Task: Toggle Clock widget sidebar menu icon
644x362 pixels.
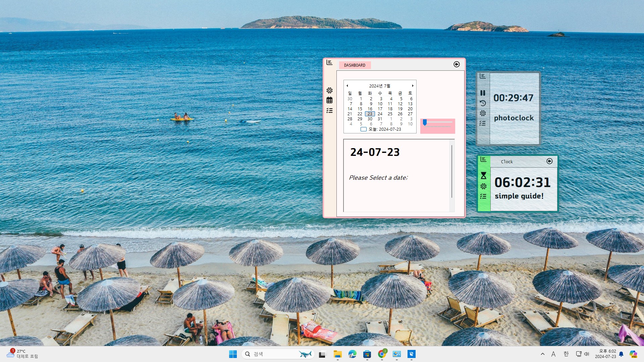Action: pos(483,160)
